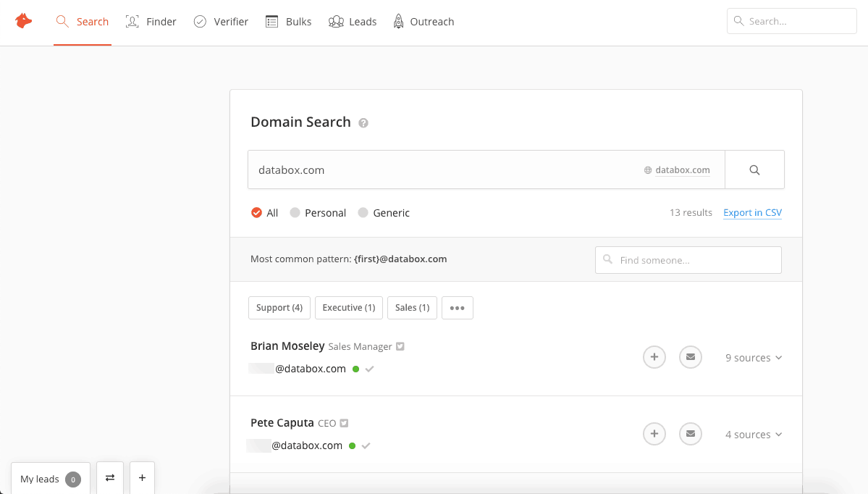The image size is (868, 494).
Task: Expand the 9 sources dropdown
Action: [754, 358]
